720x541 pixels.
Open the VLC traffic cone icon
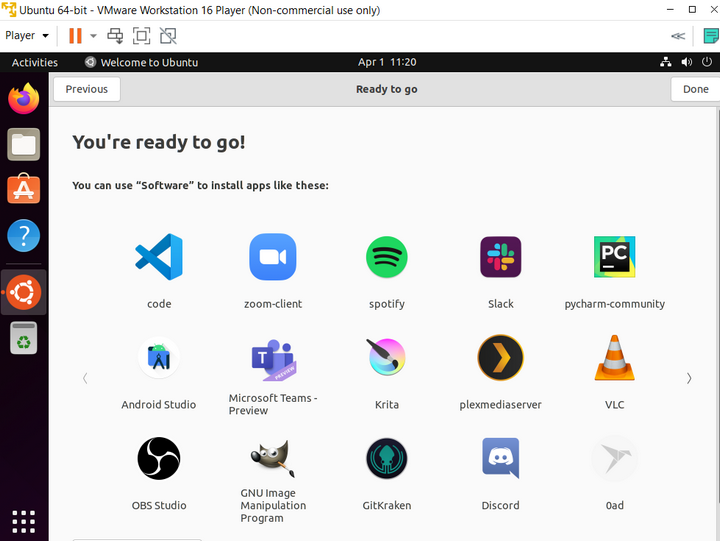pos(614,357)
